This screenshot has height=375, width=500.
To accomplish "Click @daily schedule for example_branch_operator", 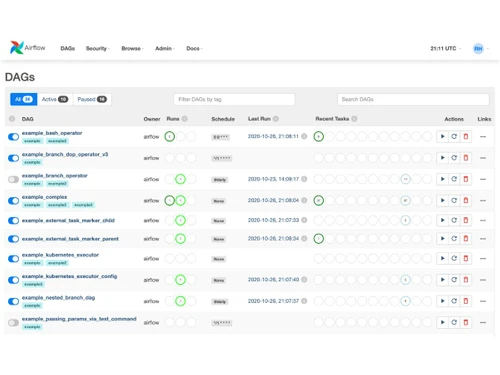I will click(220, 180).
